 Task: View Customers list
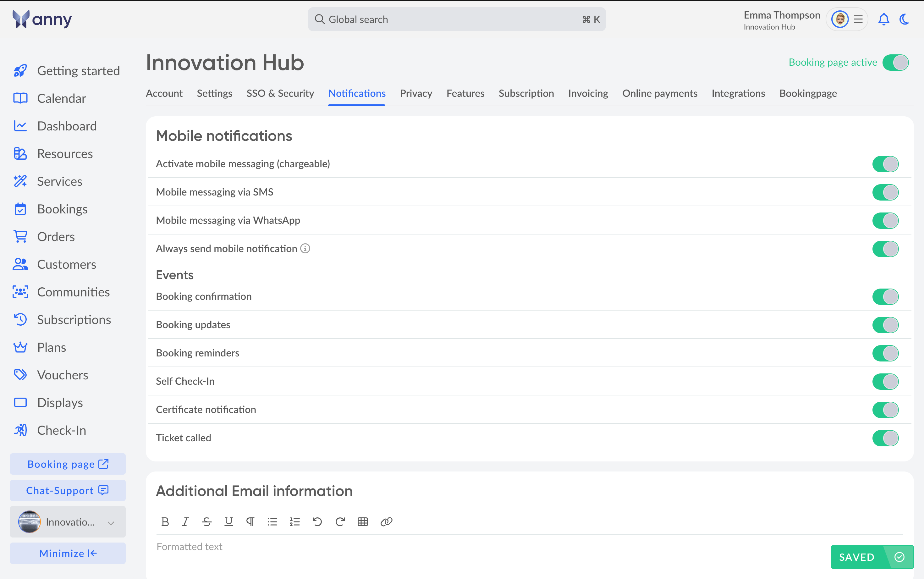(x=55, y=264)
